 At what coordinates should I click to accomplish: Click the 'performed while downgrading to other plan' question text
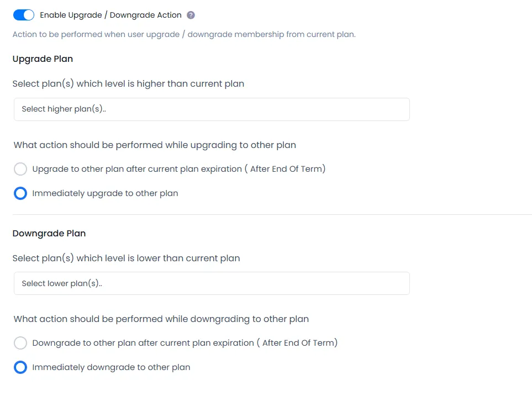pos(161,319)
